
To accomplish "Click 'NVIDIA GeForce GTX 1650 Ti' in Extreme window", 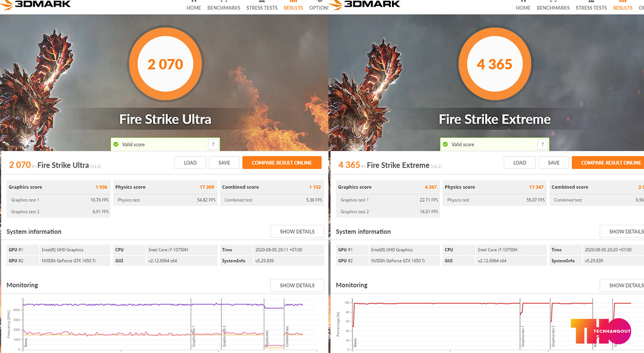I will tap(398, 261).
